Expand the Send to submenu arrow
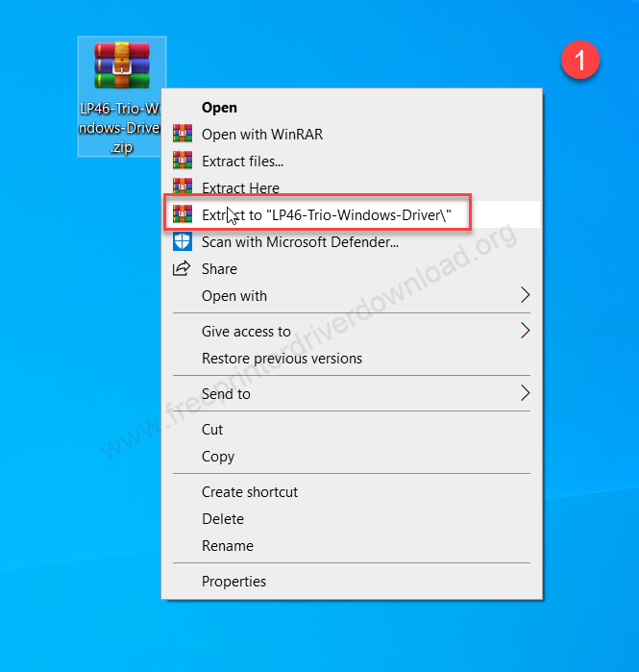639x672 pixels. click(x=525, y=393)
